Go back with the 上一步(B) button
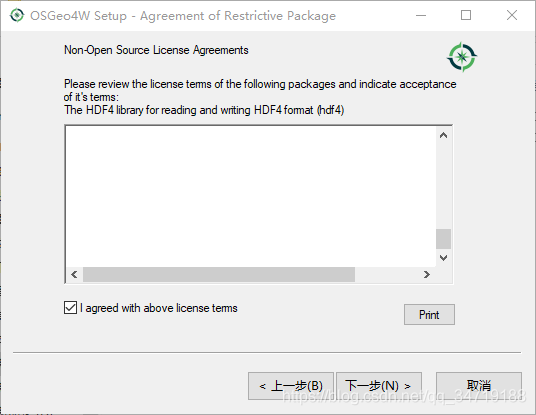 291,386
